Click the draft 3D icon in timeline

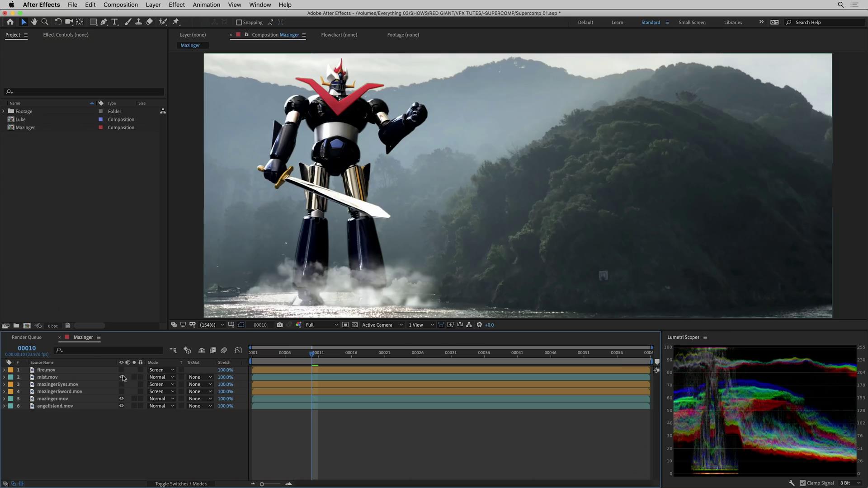click(187, 350)
